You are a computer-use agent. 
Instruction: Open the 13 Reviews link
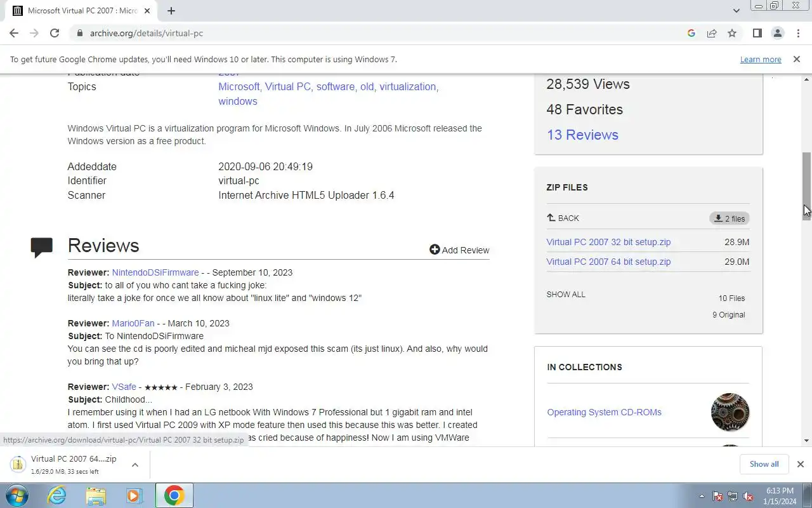pyautogui.click(x=582, y=135)
